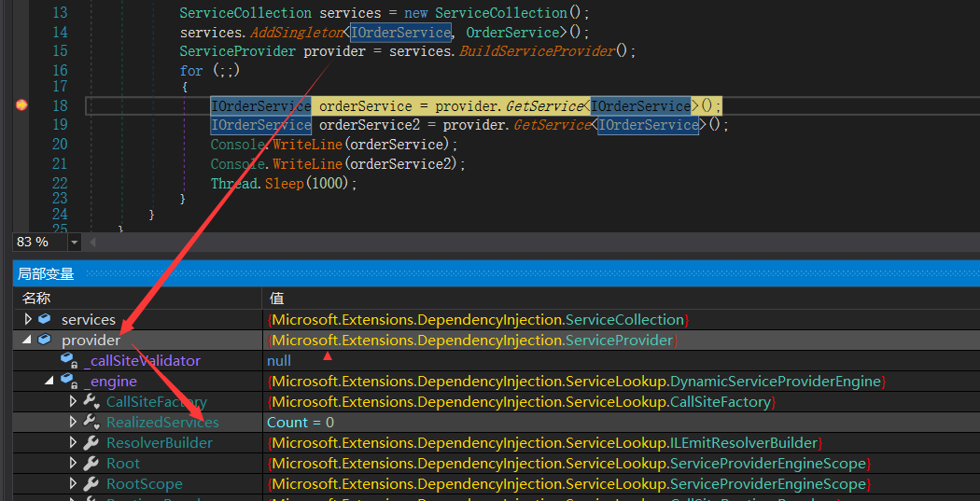This screenshot has height=501, width=980.
Task: Collapse the provider variable row
Action: pyautogui.click(x=27, y=340)
